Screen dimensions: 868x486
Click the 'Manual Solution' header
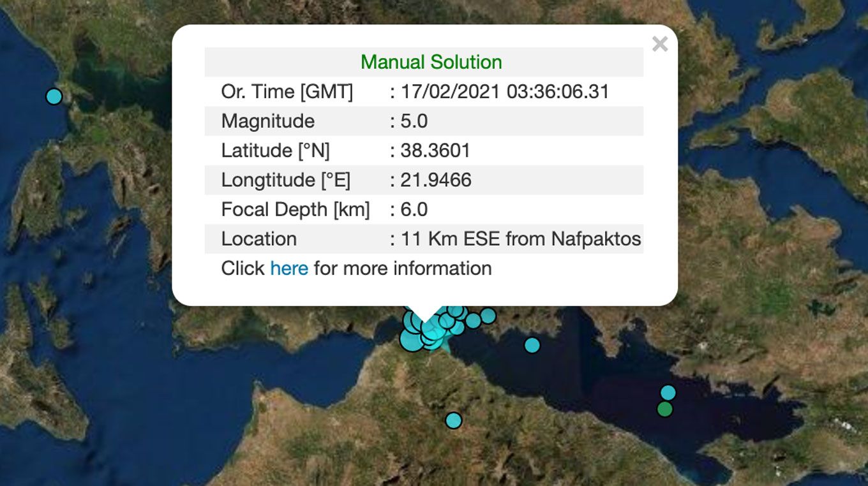click(x=431, y=63)
